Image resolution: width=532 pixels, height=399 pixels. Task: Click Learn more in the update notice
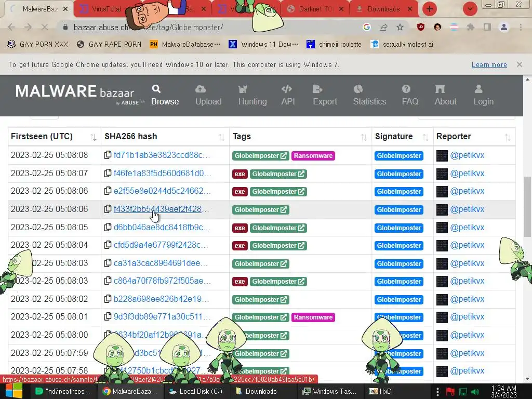coord(489,64)
